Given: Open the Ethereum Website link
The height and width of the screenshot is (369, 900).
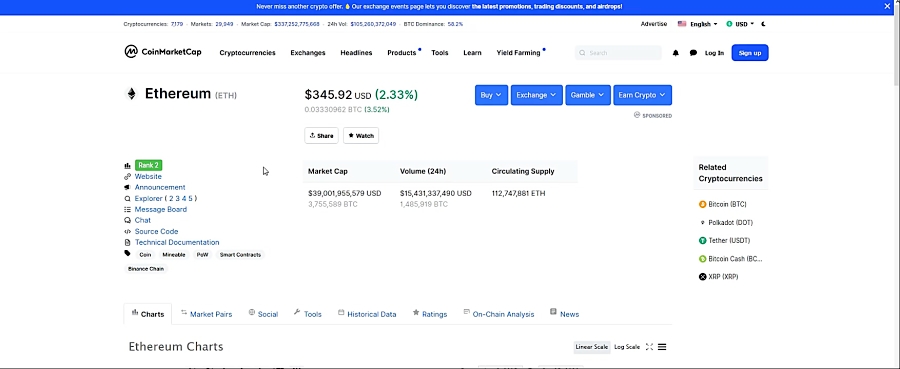Looking at the screenshot, I should tap(148, 177).
